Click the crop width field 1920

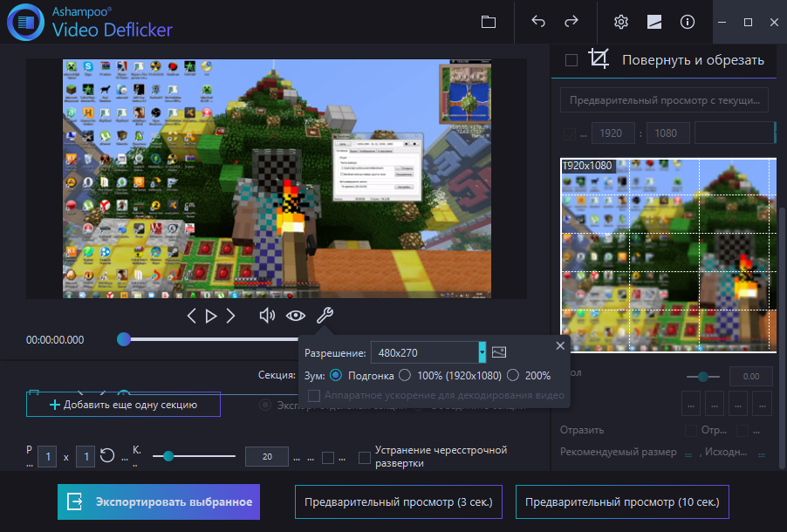tap(611, 133)
